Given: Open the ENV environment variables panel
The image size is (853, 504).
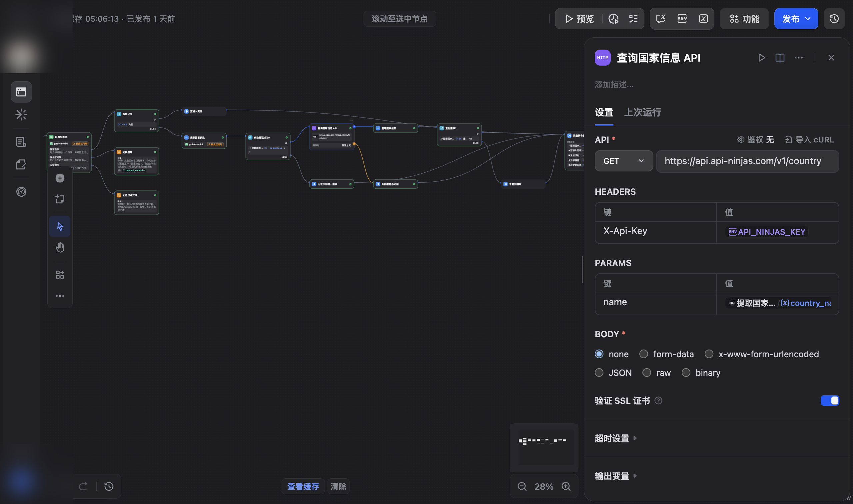Looking at the screenshot, I should [x=682, y=19].
